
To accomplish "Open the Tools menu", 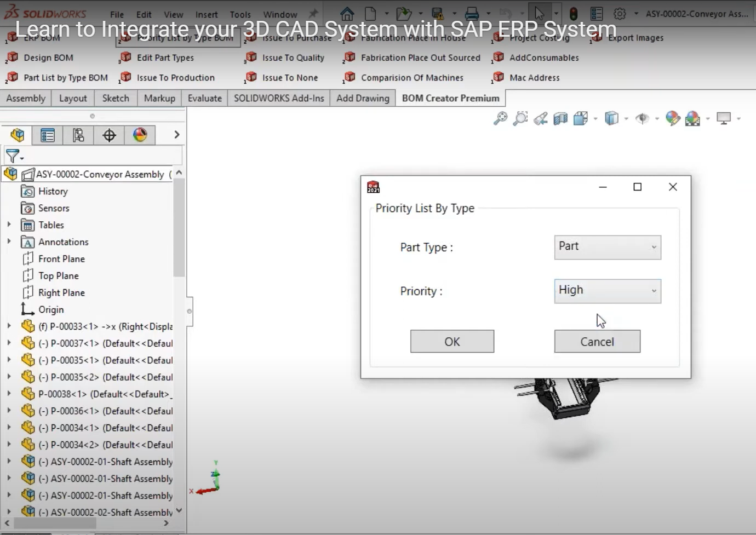I will (x=240, y=15).
